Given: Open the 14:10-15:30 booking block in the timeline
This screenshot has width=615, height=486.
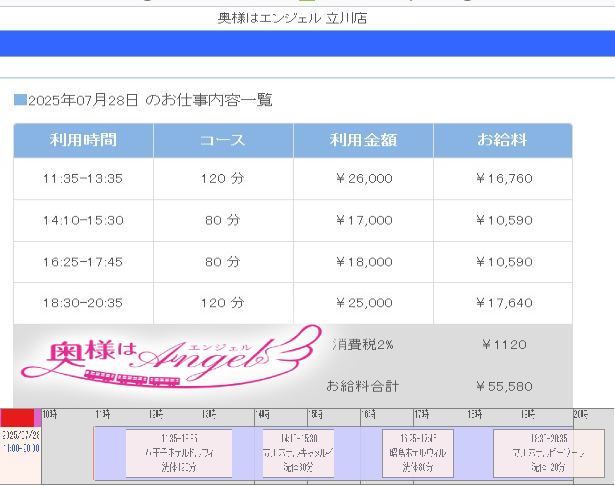Looking at the screenshot, I should point(298,453).
